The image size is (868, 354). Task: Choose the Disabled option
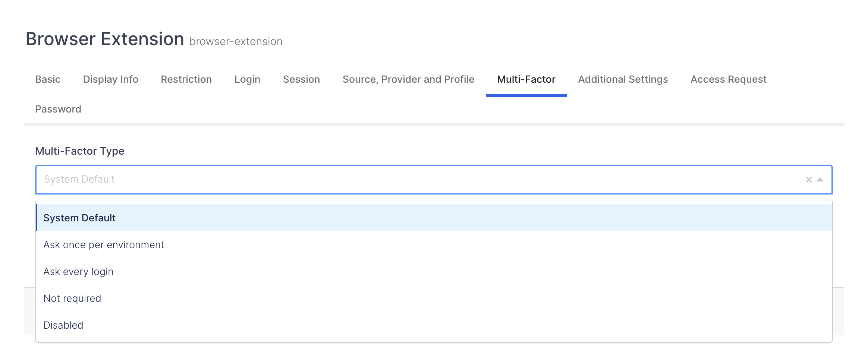tap(63, 325)
